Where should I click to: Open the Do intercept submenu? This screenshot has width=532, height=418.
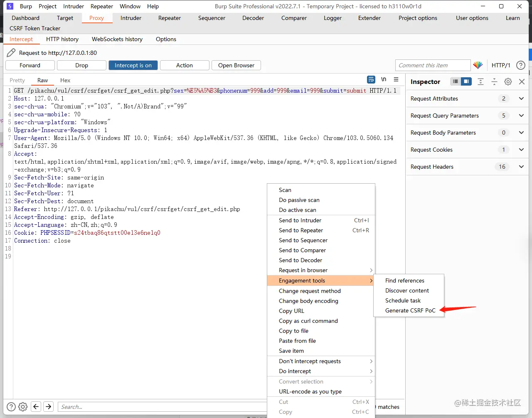[321, 371]
